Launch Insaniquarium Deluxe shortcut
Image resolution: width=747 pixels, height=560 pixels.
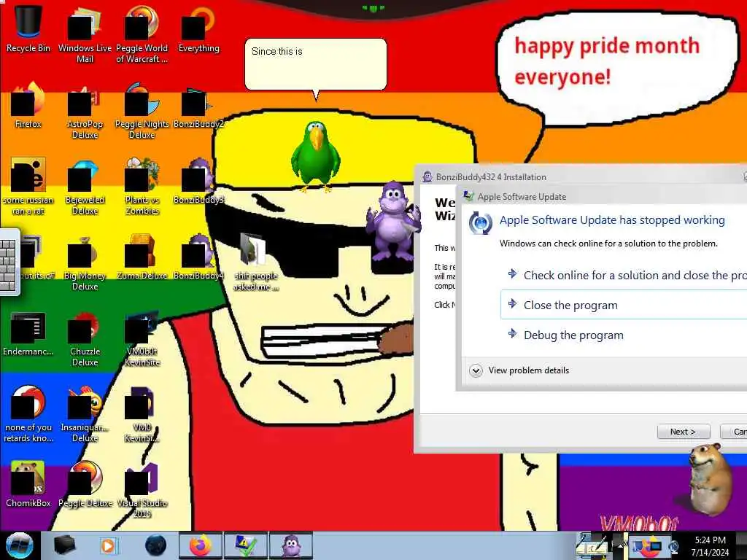(85, 413)
